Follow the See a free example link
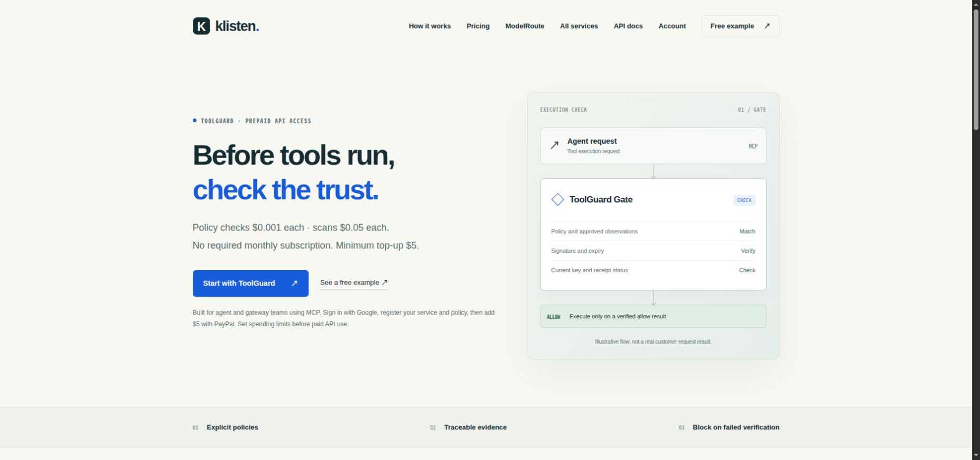Image resolution: width=980 pixels, height=460 pixels. coord(353,283)
